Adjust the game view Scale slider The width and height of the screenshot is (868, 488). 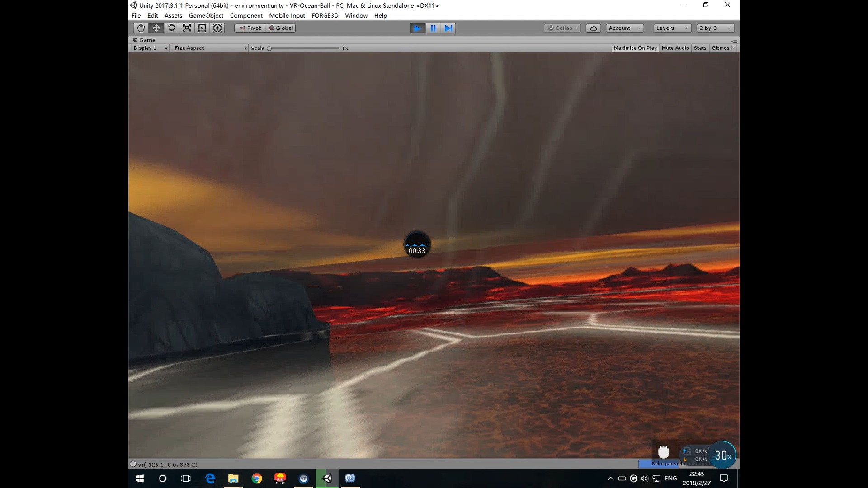click(x=303, y=48)
